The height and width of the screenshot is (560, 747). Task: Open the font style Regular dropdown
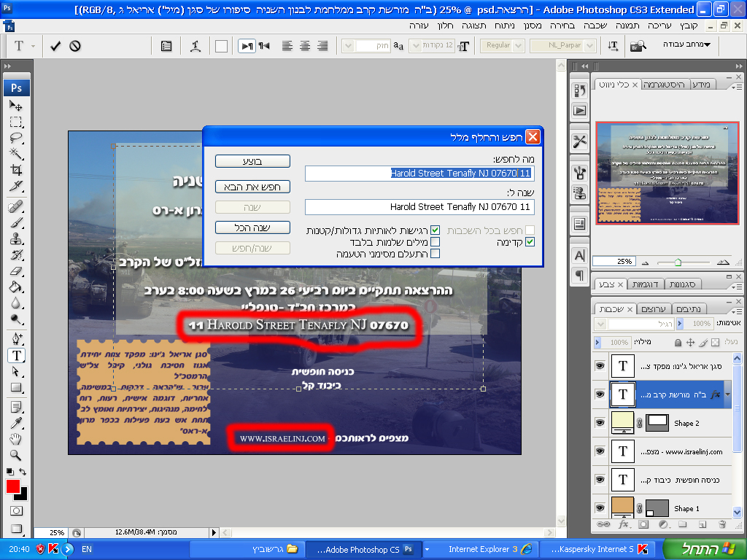519,46
